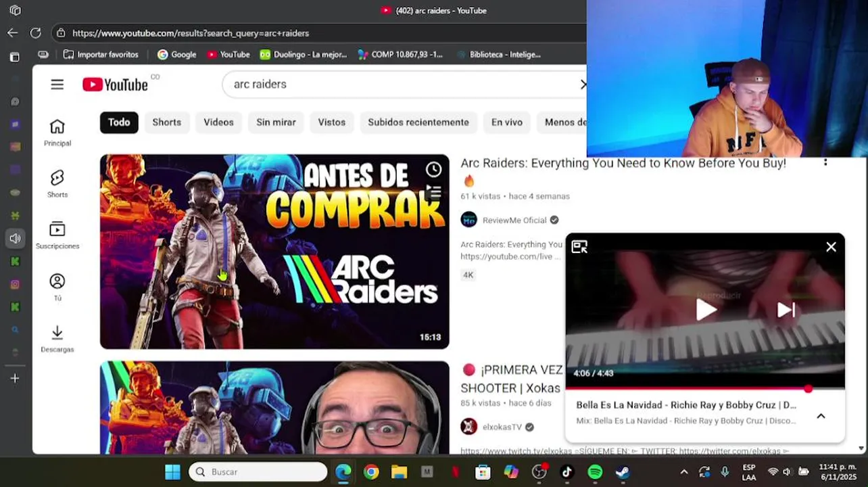Open three-dot menu of Arc Raiders video
The image size is (868, 487).
click(x=825, y=162)
